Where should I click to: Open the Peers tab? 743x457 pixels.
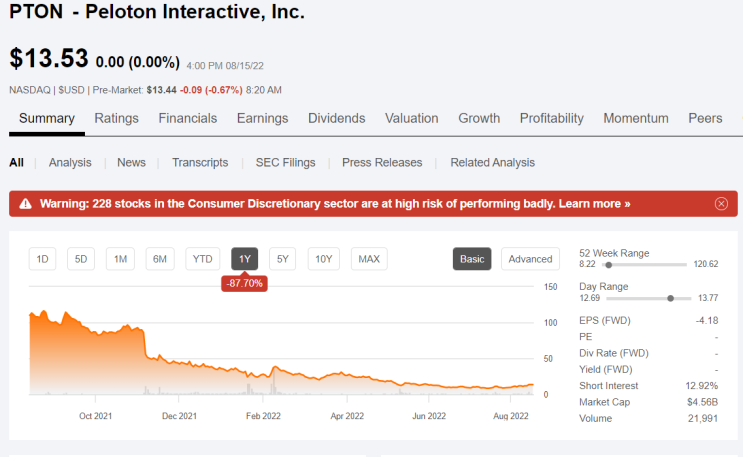coord(705,118)
